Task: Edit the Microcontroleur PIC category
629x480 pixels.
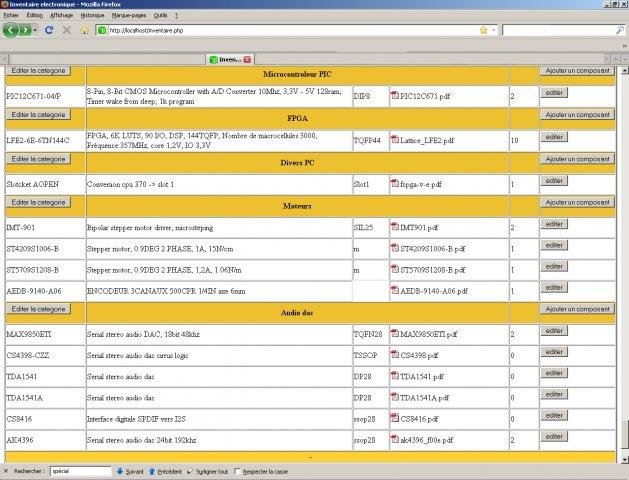Action: click(38, 71)
